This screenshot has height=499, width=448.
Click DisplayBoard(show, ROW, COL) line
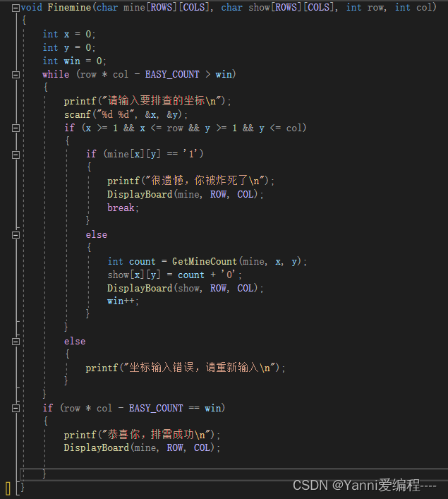coord(186,288)
